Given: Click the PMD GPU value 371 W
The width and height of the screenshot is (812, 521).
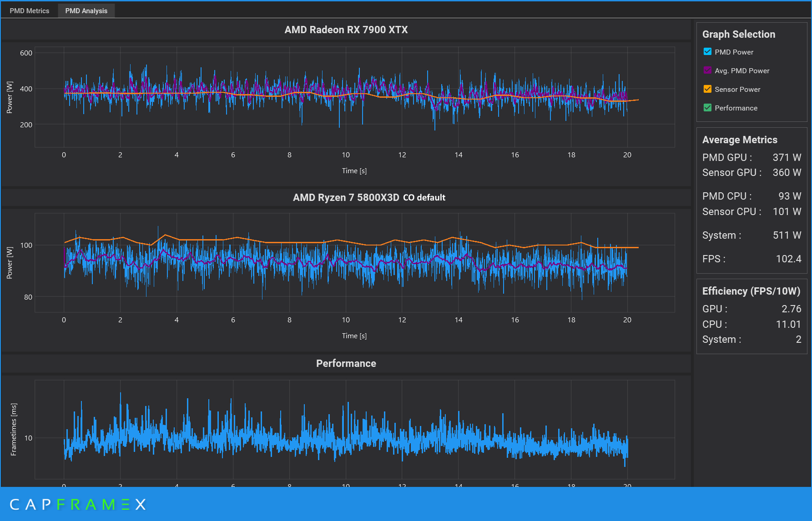Looking at the screenshot, I should (x=787, y=157).
